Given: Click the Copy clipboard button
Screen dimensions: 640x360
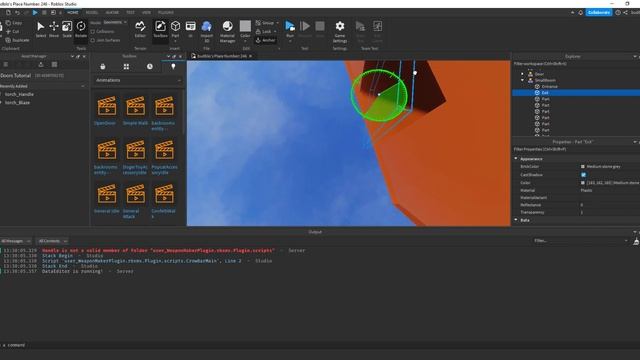Looking at the screenshot, I should 14,23.
